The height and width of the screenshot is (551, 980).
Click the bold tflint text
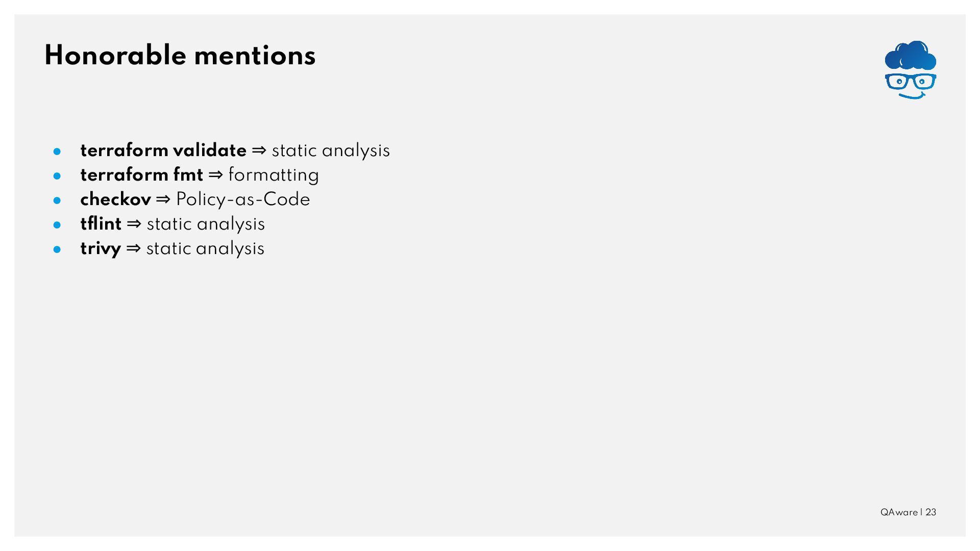pos(101,224)
